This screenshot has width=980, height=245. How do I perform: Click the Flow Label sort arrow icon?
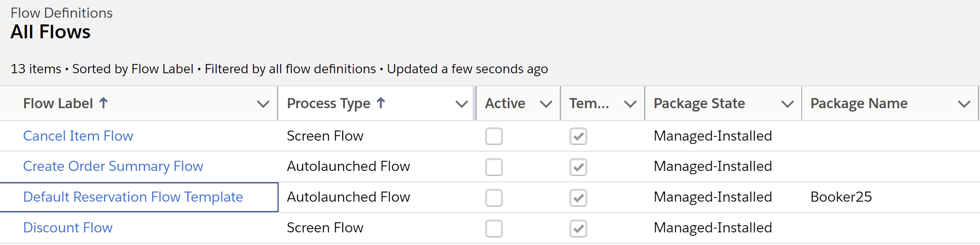pyautogui.click(x=104, y=103)
